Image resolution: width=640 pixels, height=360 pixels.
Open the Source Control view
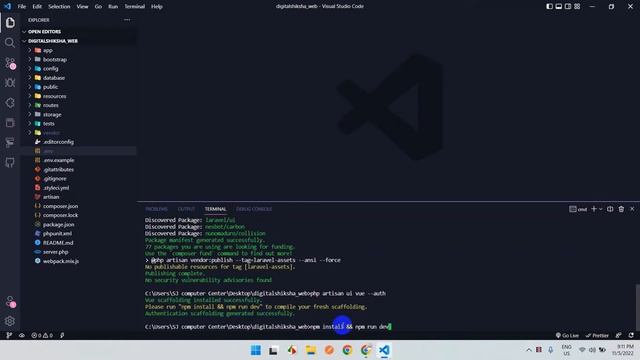10,63
